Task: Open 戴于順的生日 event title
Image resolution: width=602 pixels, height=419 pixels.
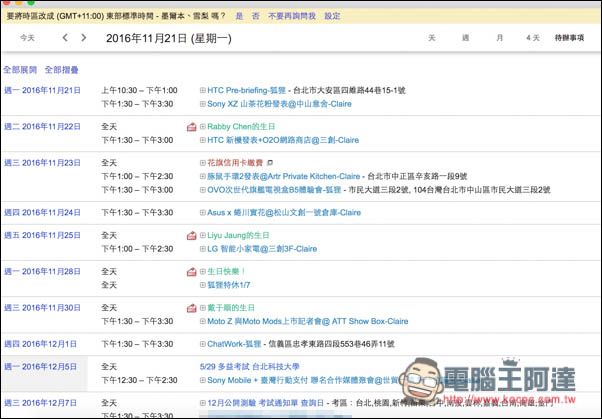Action: click(x=231, y=308)
